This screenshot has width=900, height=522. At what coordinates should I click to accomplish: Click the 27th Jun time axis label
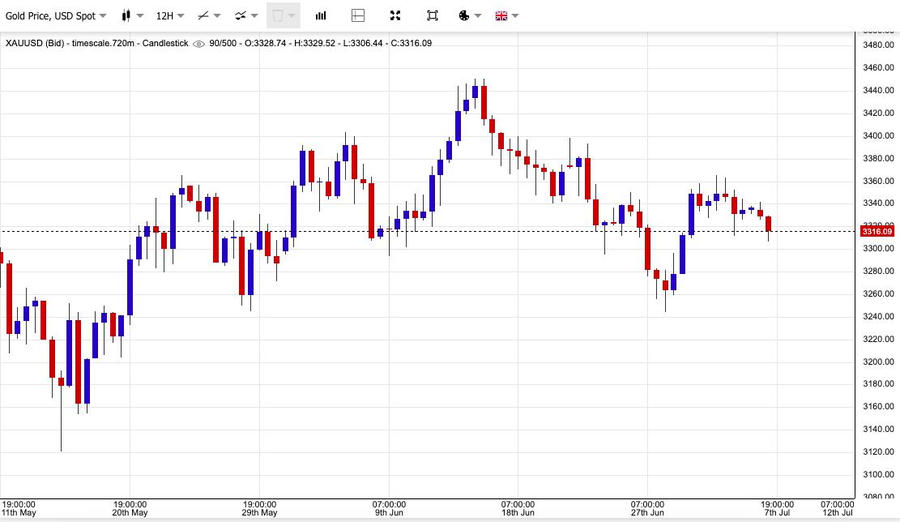[x=647, y=512]
